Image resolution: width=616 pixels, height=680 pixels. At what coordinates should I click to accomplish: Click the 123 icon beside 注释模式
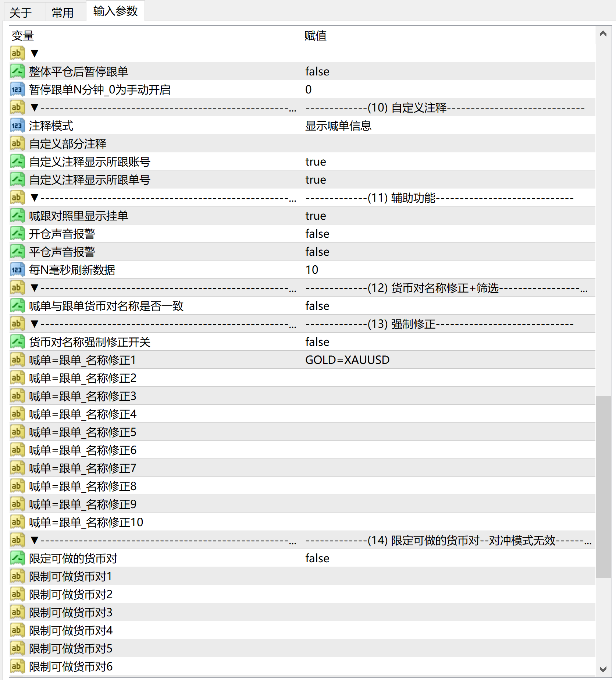point(17,125)
